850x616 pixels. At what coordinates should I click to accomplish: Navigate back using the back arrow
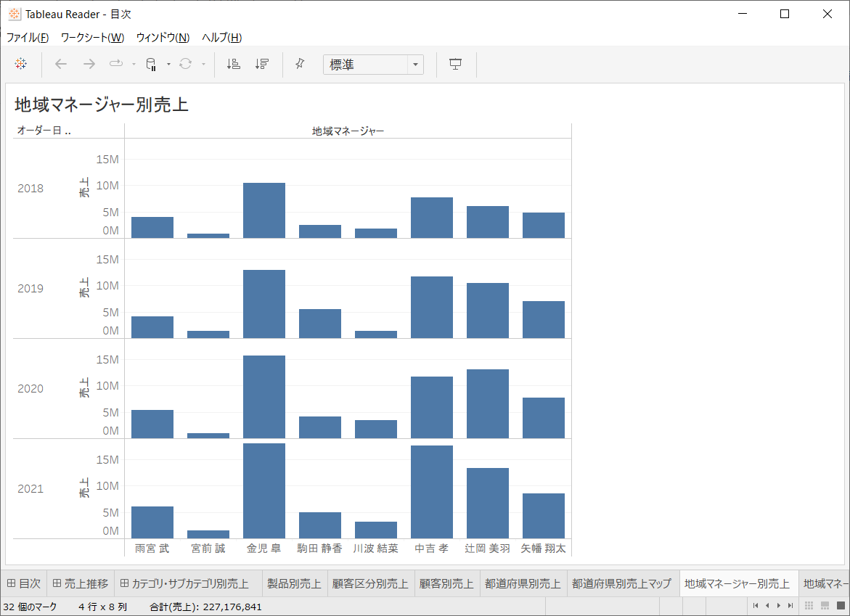pos(60,64)
